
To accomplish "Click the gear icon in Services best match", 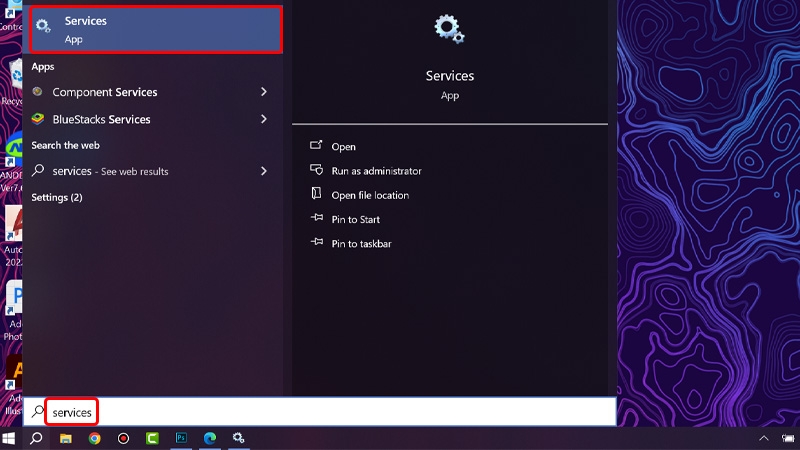I will pyautogui.click(x=43, y=26).
